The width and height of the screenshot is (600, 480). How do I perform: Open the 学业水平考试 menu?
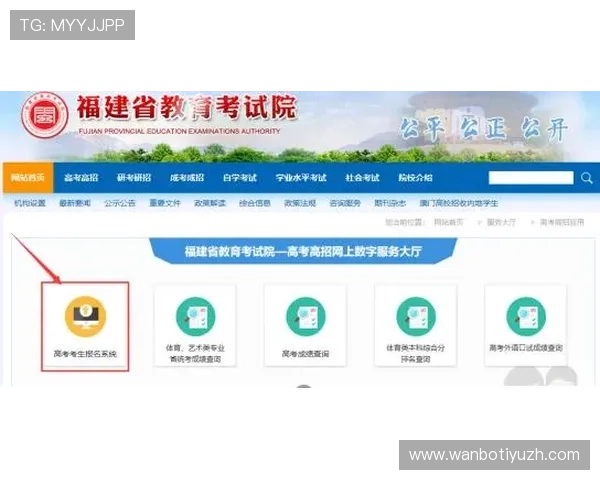pos(301,178)
